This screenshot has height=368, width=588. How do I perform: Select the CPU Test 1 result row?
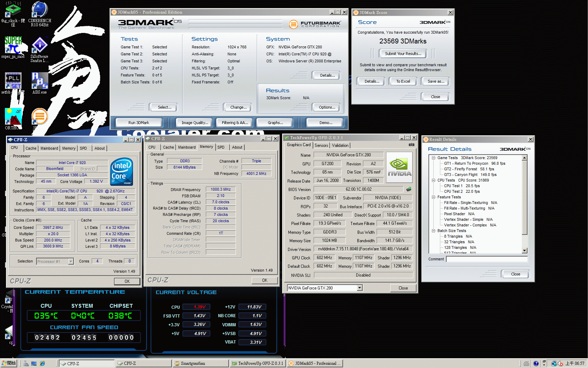(462, 186)
